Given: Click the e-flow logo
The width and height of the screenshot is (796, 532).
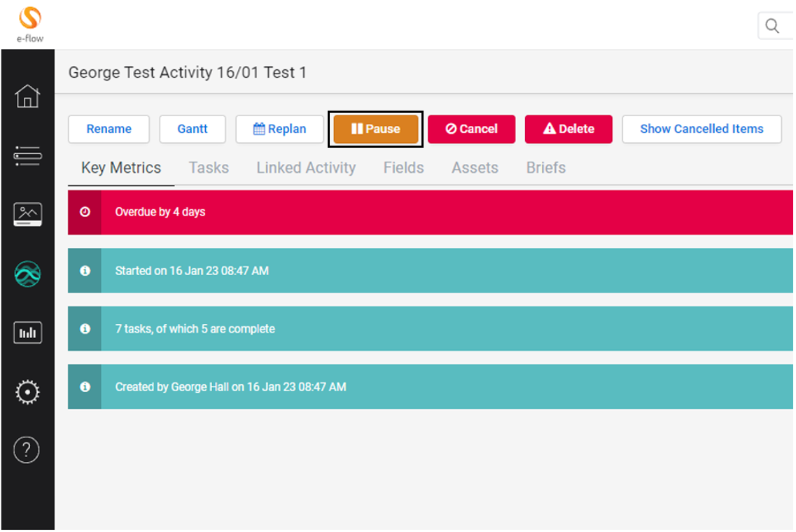Looking at the screenshot, I should coord(30,24).
